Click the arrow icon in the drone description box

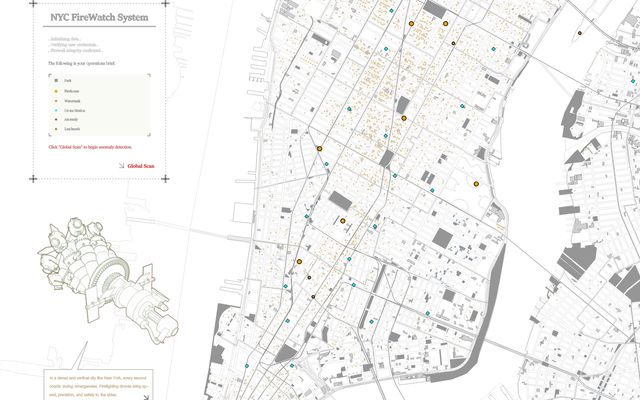pyautogui.click(x=146, y=397)
